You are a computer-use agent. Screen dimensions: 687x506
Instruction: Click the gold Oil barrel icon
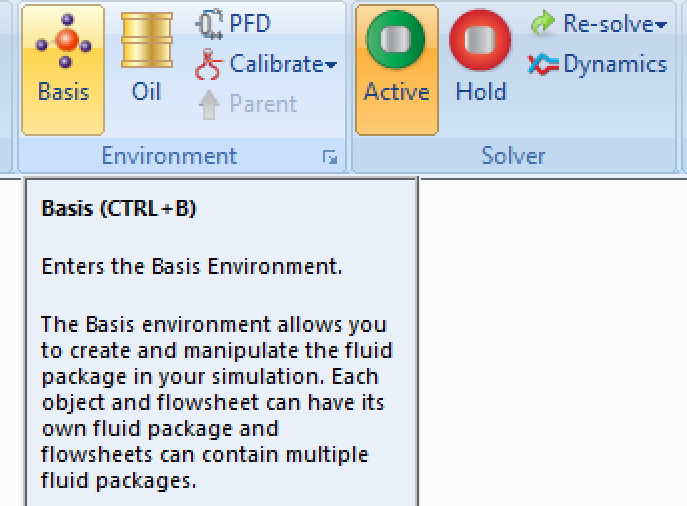click(x=147, y=40)
